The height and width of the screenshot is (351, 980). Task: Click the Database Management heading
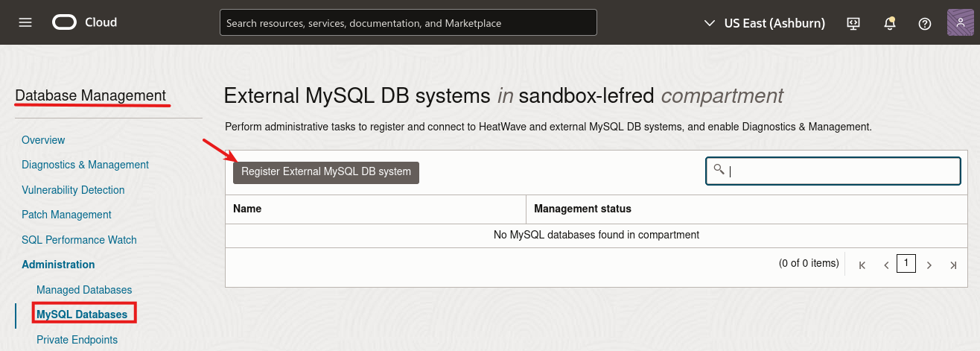point(90,95)
